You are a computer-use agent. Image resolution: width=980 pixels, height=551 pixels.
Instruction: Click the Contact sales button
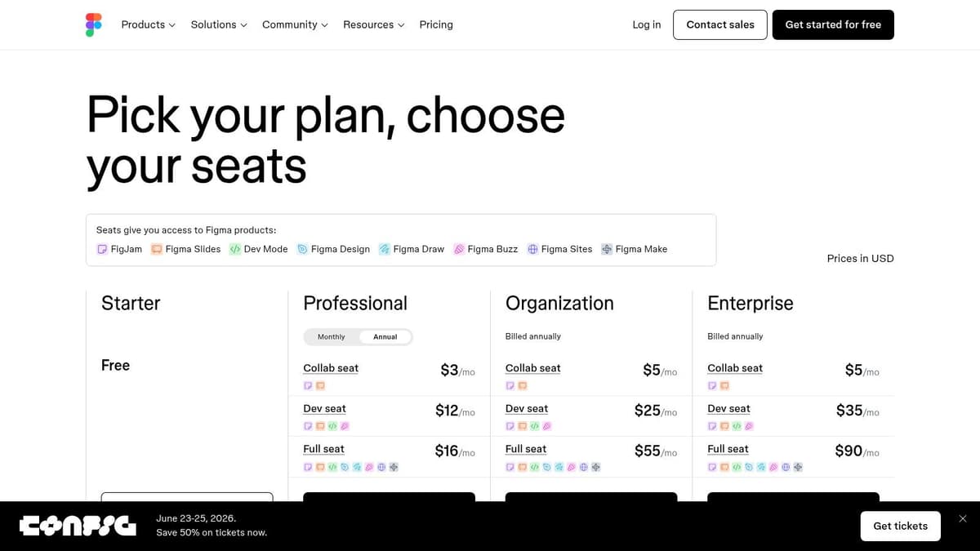[719, 24]
